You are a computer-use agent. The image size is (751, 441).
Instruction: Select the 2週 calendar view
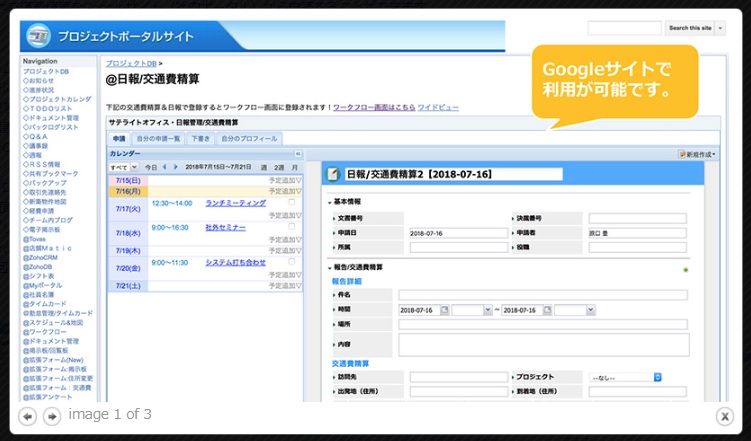point(279,168)
